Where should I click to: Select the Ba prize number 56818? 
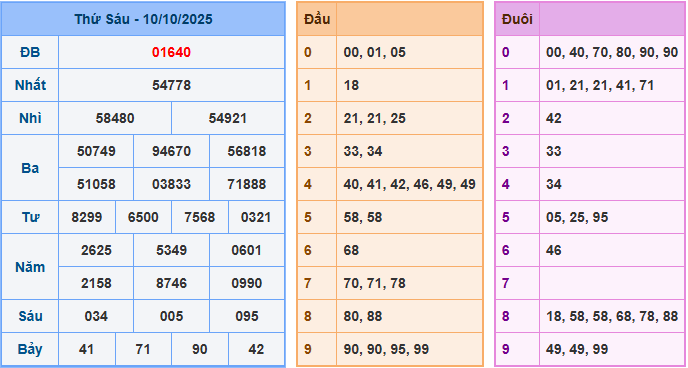tap(247, 151)
